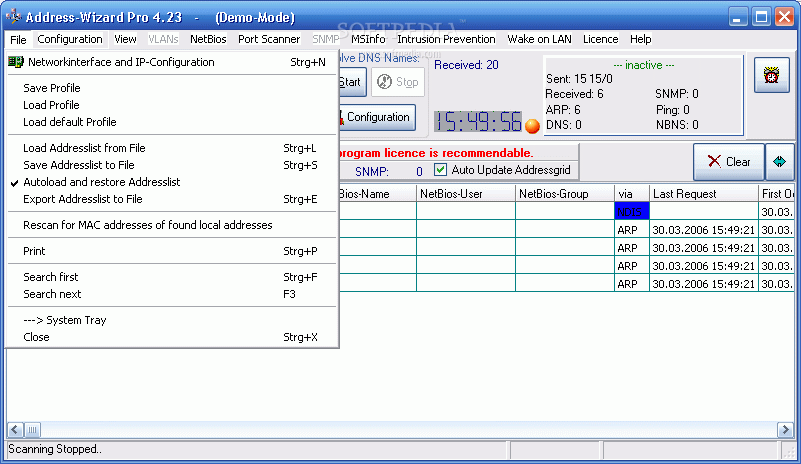Click the Scanning Stopped status text
Screen dimensions: 801x464
point(55,449)
